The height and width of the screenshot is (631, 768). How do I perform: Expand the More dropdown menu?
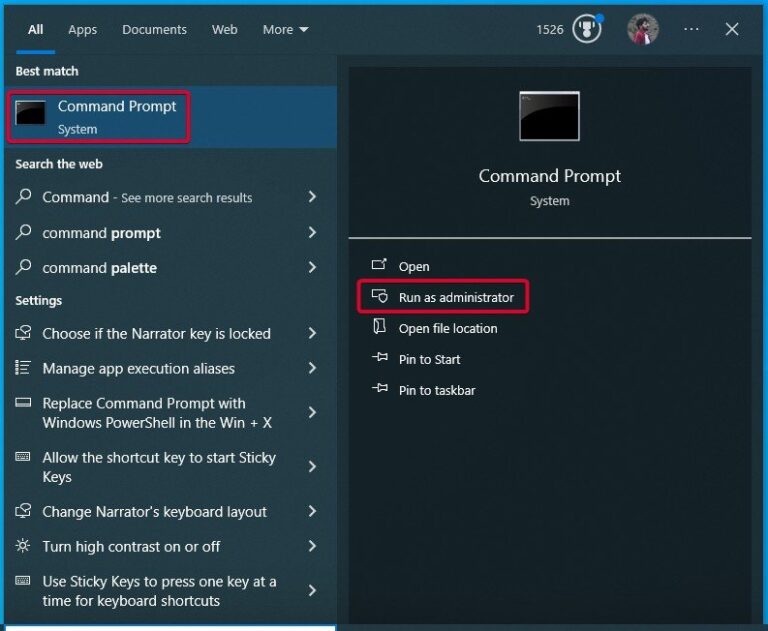[x=286, y=30]
